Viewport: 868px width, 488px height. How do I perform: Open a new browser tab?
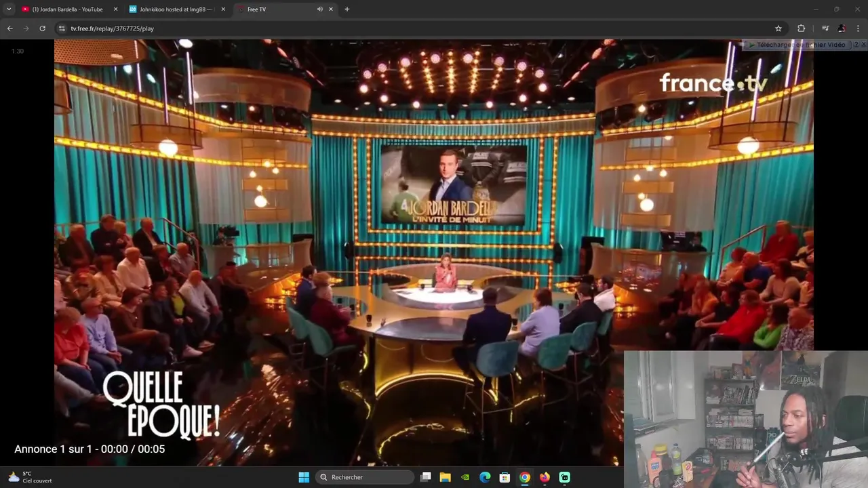tap(347, 9)
